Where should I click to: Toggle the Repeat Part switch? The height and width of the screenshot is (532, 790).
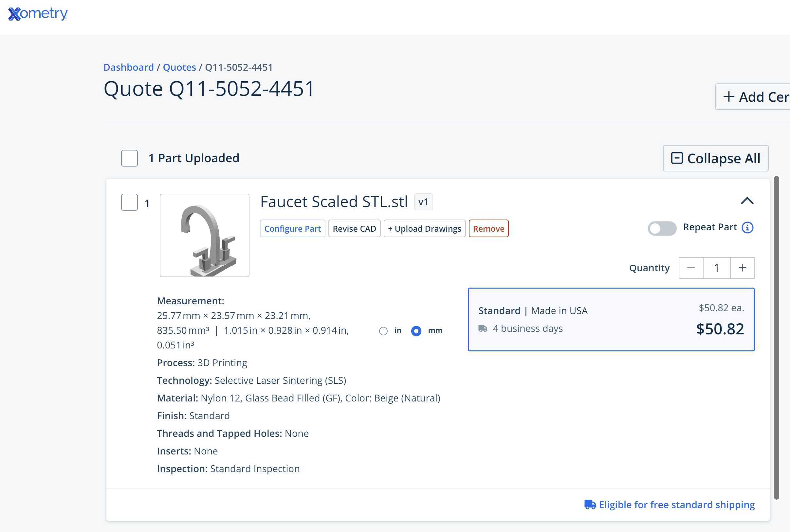click(x=662, y=228)
